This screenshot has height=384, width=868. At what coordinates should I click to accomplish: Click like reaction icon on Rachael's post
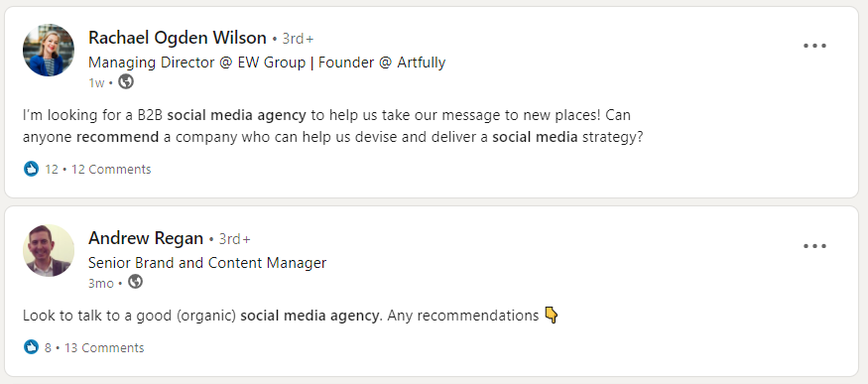click(x=31, y=169)
